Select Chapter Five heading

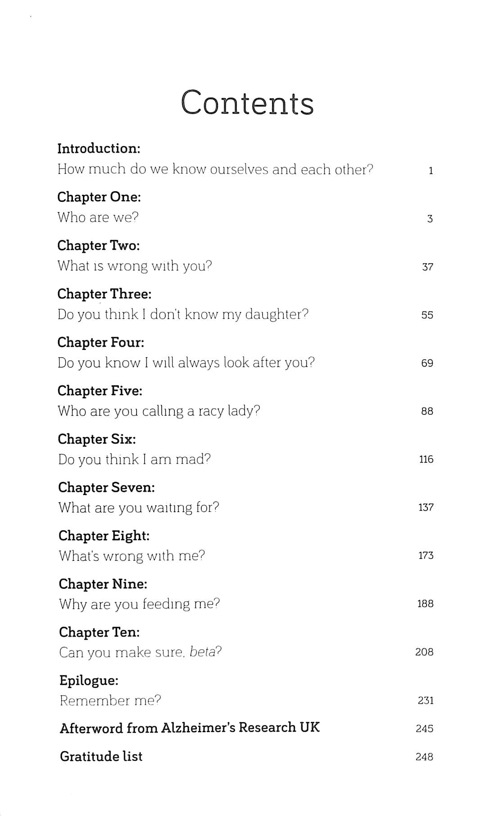(x=100, y=390)
